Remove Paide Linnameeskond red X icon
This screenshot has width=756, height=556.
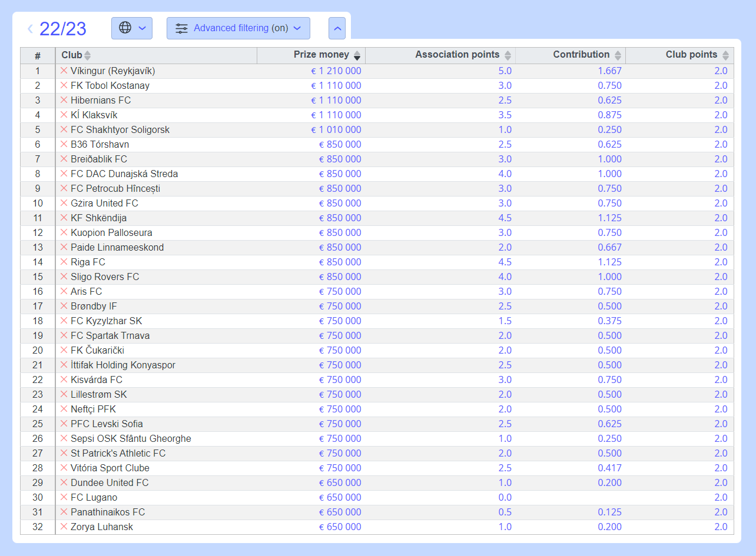tap(64, 247)
